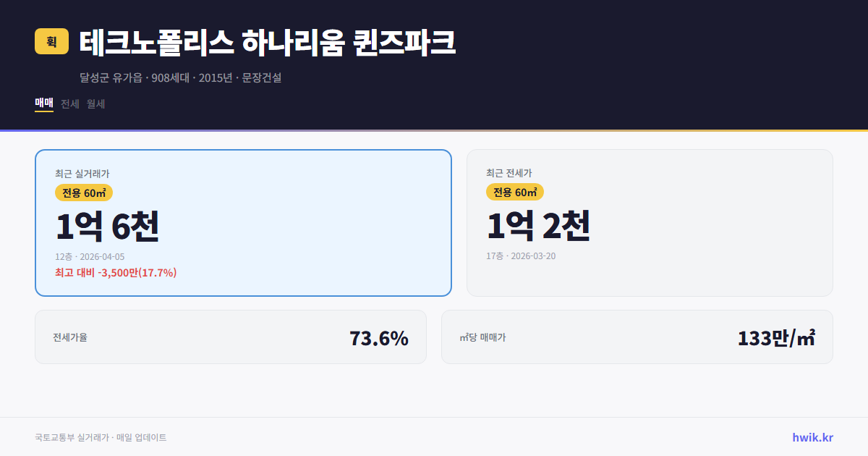The image size is (868, 456).
Task: Expand details of the 1억 2천 jeonse record
Action: [538, 226]
